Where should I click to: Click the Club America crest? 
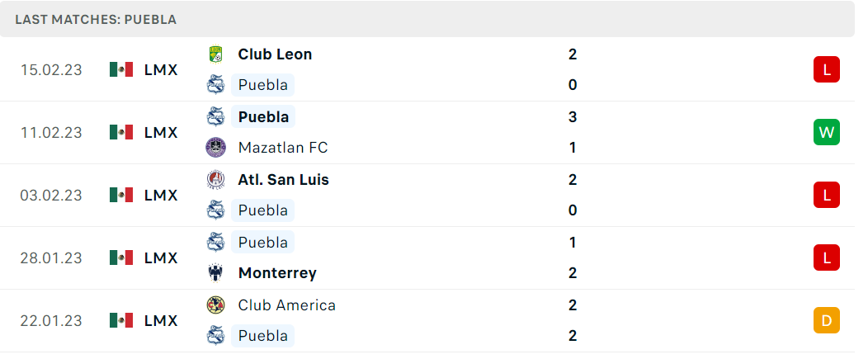215,305
